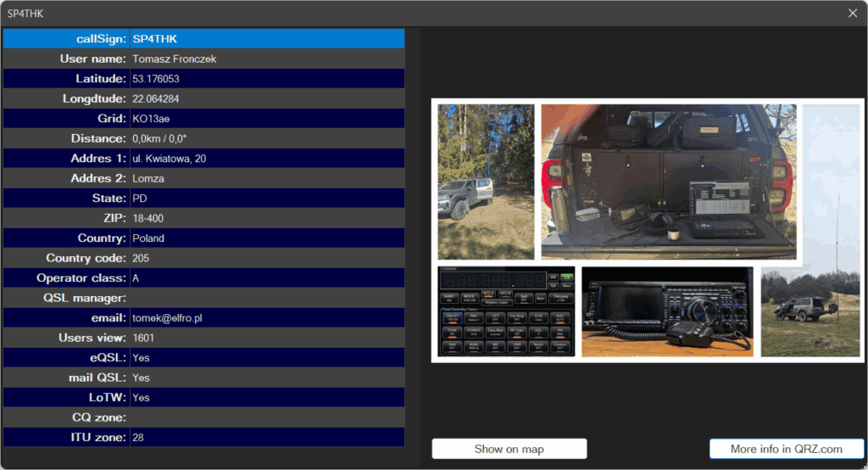Click the ZIP code 18-400 field

pyautogui.click(x=149, y=218)
